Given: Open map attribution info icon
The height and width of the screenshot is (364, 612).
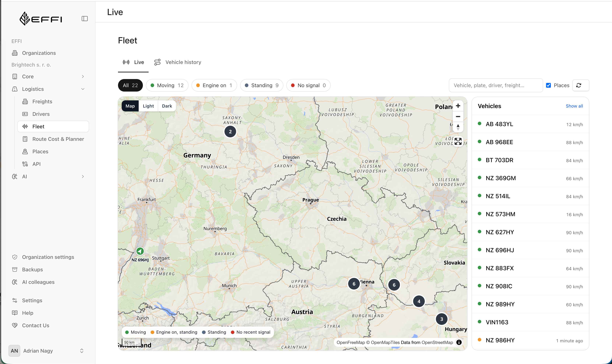Looking at the screenshot, I should pos(459,342).
